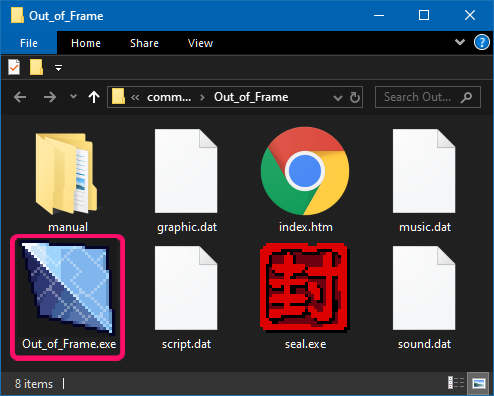Navigate up one folder level arrow
Image resolution: width=494 pixels, height=396 pixels.
click(x=94, y=97)
